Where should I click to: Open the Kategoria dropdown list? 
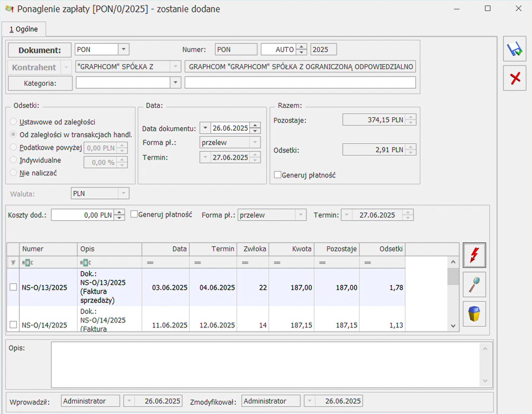176,82
